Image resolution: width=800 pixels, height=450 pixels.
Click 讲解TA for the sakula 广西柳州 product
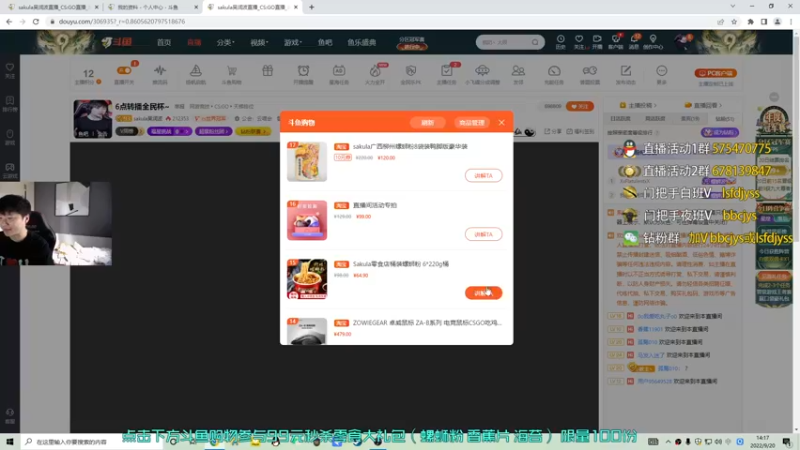pos(483,176)
